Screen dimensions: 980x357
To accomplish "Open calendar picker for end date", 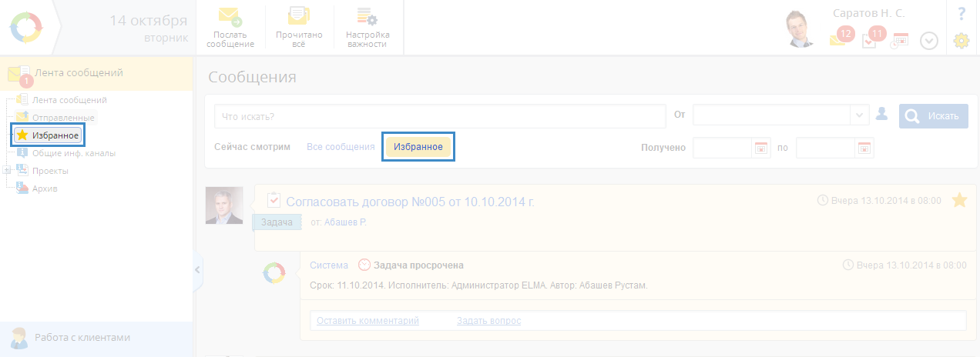I will tap(864, 148).
